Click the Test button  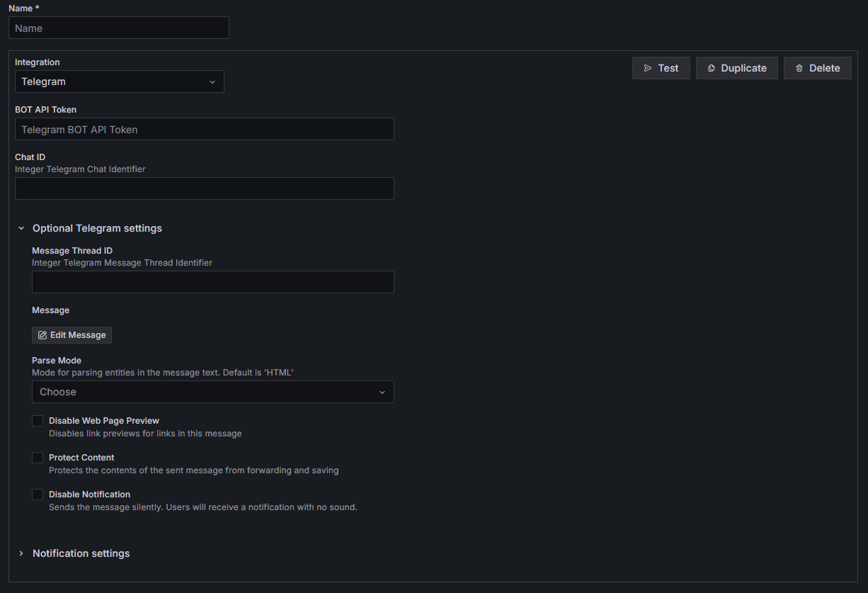661,68
